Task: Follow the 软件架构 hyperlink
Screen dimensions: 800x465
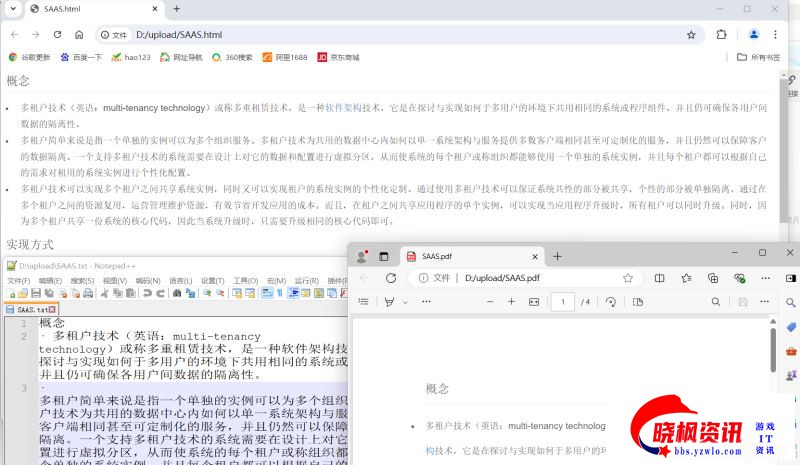Action: click(x=343, y=108)
